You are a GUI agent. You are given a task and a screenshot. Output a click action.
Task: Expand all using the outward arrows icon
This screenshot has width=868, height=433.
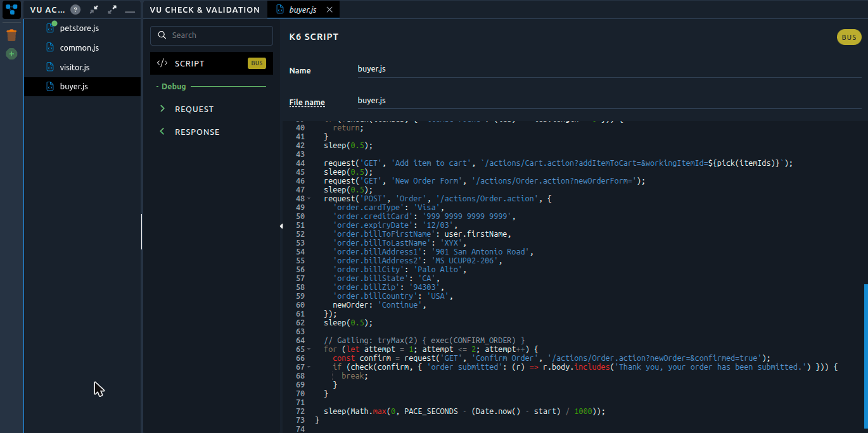coord(112,9)
